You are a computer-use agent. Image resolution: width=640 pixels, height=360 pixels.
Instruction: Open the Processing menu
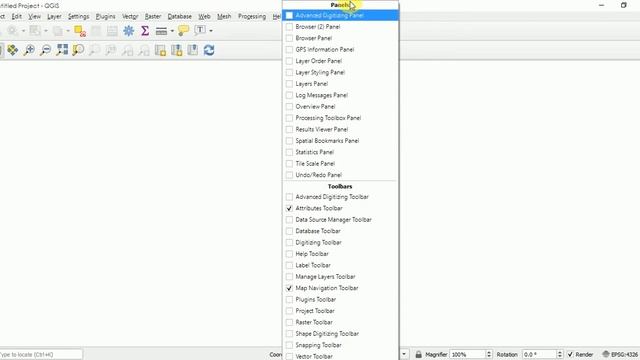[x=252, y=16]
